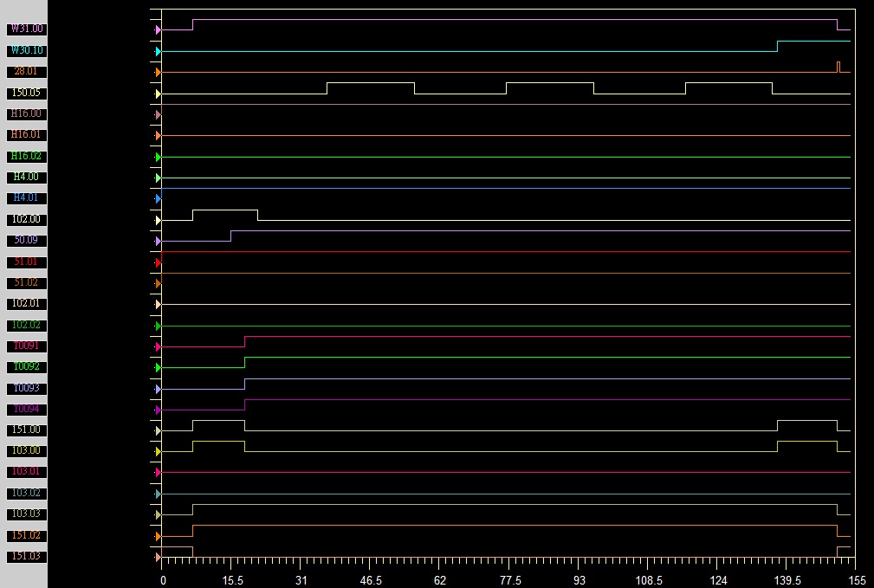Click the 103.02 trace arrow marker
The image size is (874, 588).
point(158,494)
